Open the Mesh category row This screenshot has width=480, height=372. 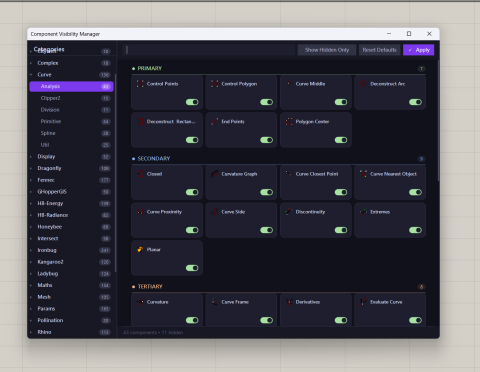(x=71, y=297)
